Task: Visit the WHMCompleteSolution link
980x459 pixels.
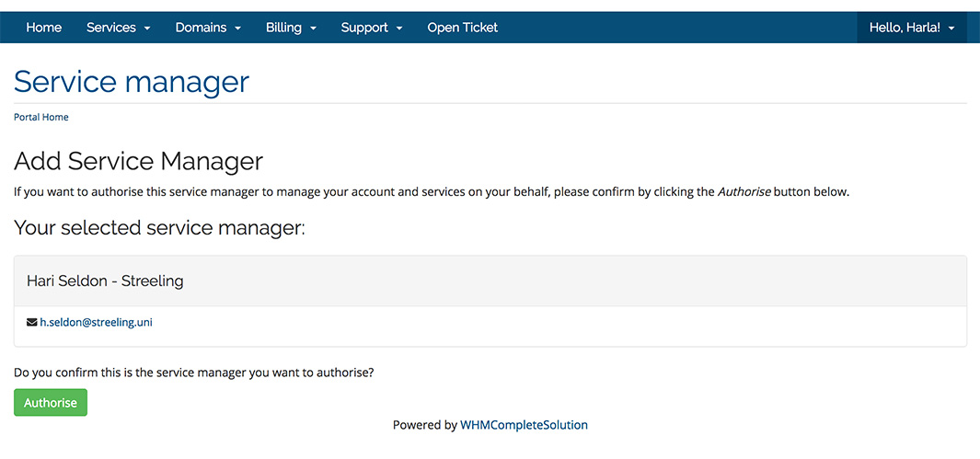Action: [x=524, y=425]
